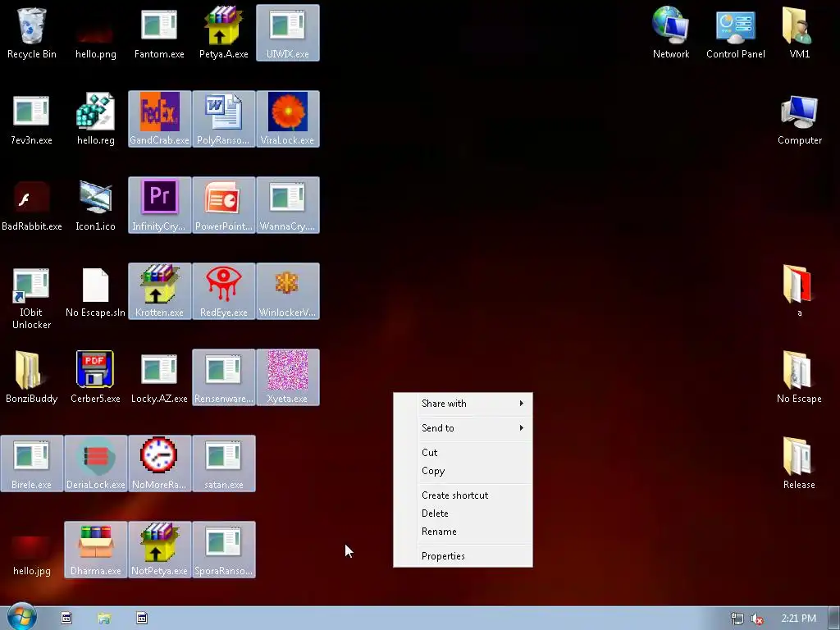Choose Cut in context menu

coord(463,453)
